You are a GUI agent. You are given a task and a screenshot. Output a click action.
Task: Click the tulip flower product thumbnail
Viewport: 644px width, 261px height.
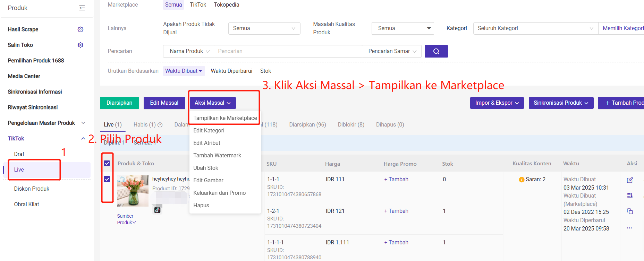pos(133,191)
